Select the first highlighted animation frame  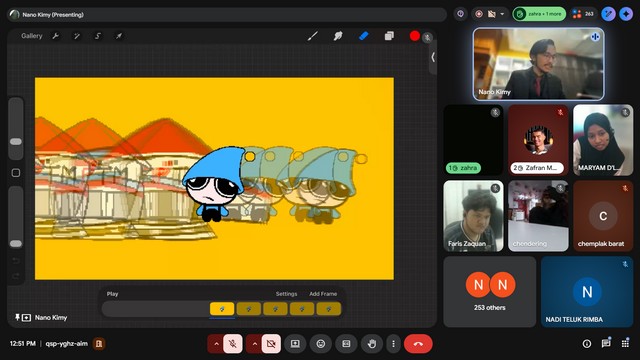[x=222, y=309]
